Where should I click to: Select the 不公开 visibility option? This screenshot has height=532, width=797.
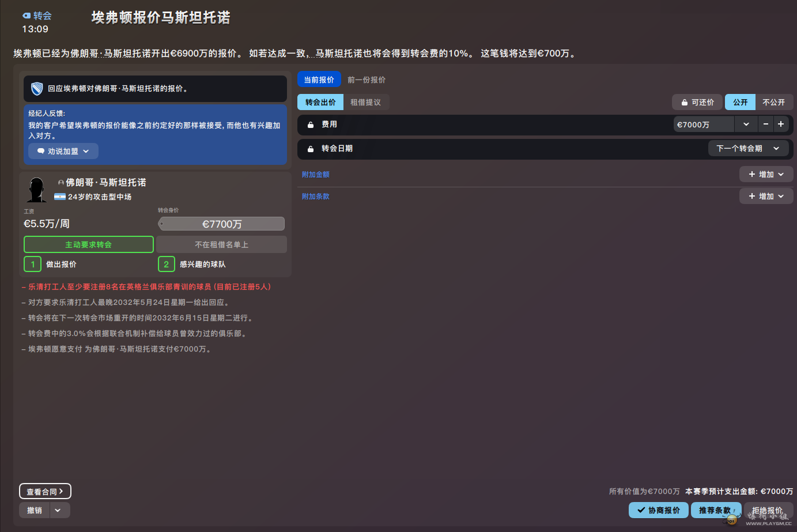[x=773, y=102]
